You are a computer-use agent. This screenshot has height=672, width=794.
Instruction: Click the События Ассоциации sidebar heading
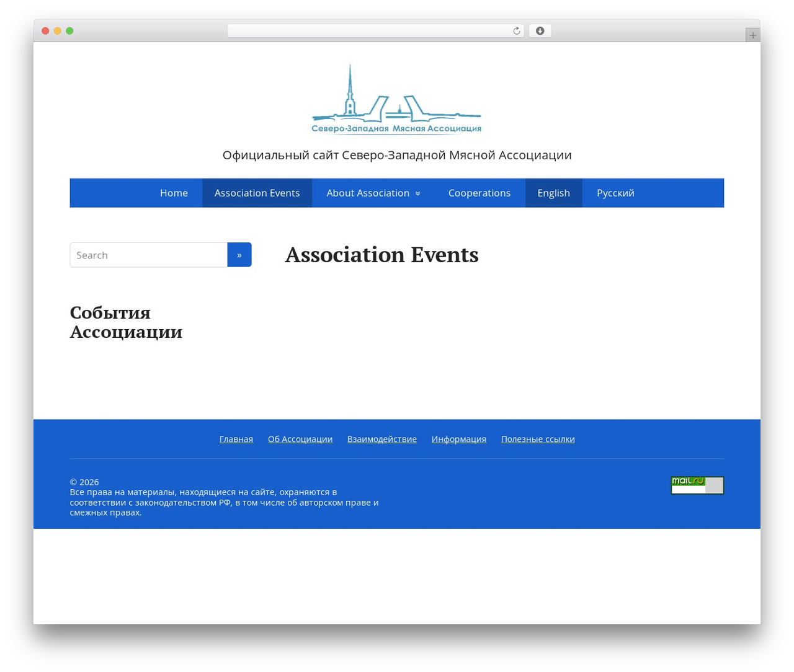(x=126, y=322)
